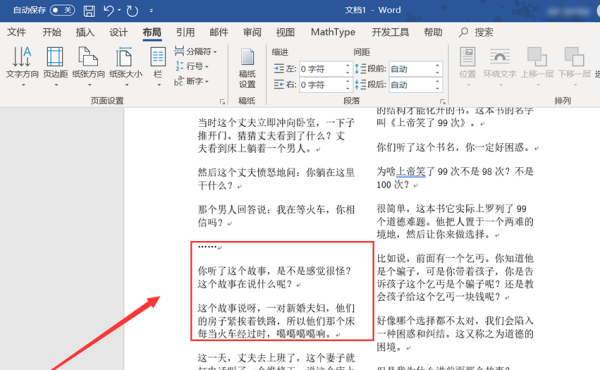Open 段落 paragraph dialog launcher
This screenshot has height=370, width=600.
tap(443, 101)
